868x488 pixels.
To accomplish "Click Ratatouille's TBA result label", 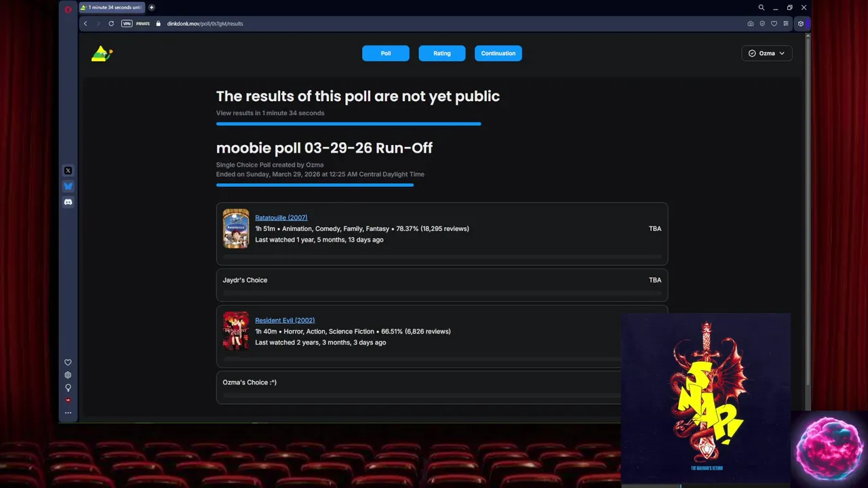I will (655, 228).
